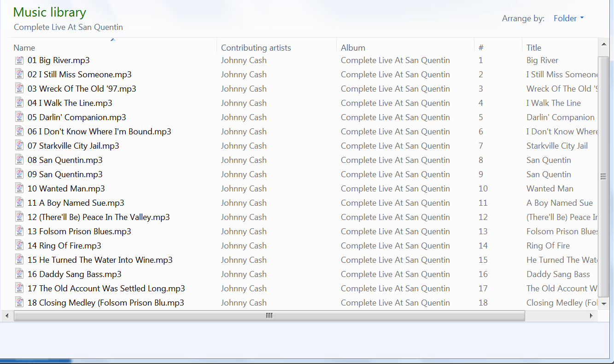Select file name 11 A Boy Named Sue.mp3
614x364 pixels.
[76, 202]
